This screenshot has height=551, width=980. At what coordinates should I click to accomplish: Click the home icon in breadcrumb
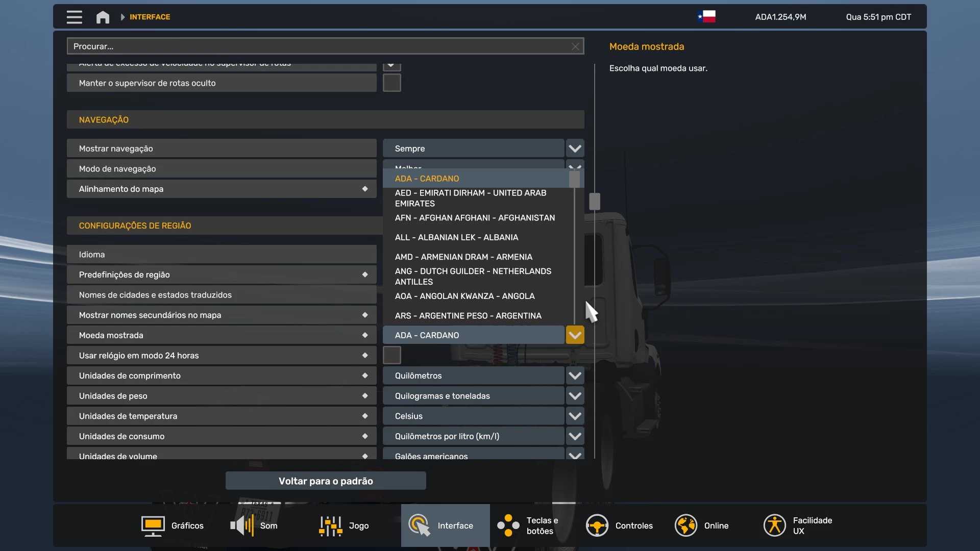pos(103,17)
